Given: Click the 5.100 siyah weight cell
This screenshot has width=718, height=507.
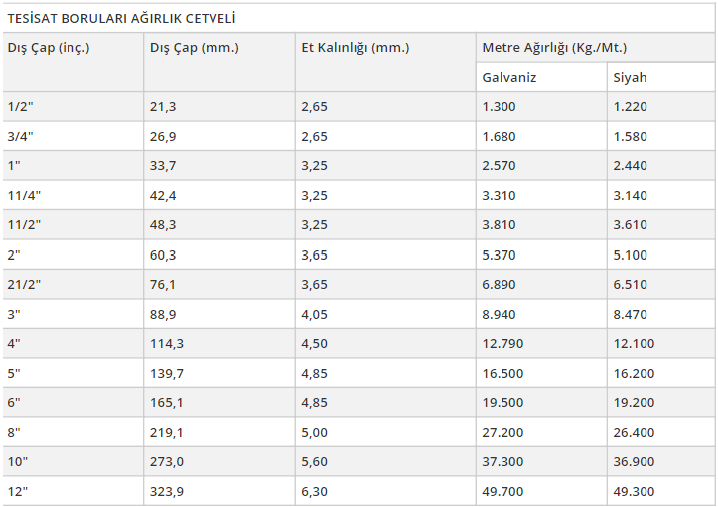Looking at the screenshot, I should tap(661, 255).
